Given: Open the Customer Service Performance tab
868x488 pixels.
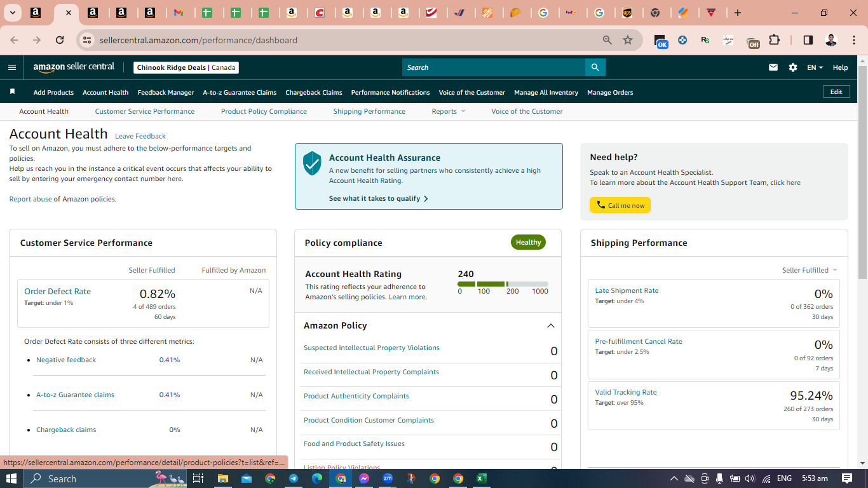Looking at the screenshot, I should (145, 111).
